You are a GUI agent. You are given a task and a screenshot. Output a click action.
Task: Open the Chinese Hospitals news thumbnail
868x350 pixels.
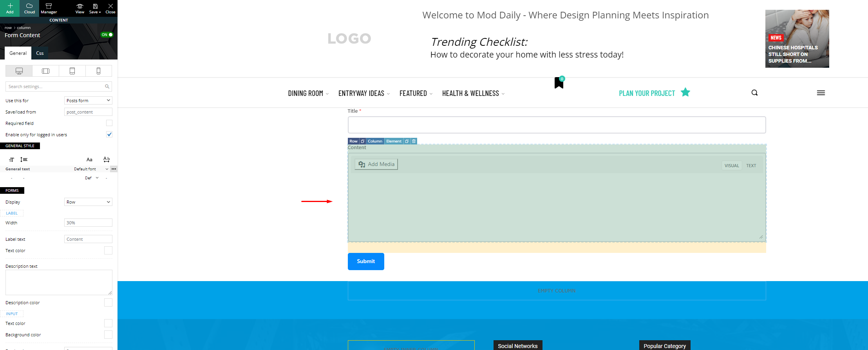click(x=797, y=39)
